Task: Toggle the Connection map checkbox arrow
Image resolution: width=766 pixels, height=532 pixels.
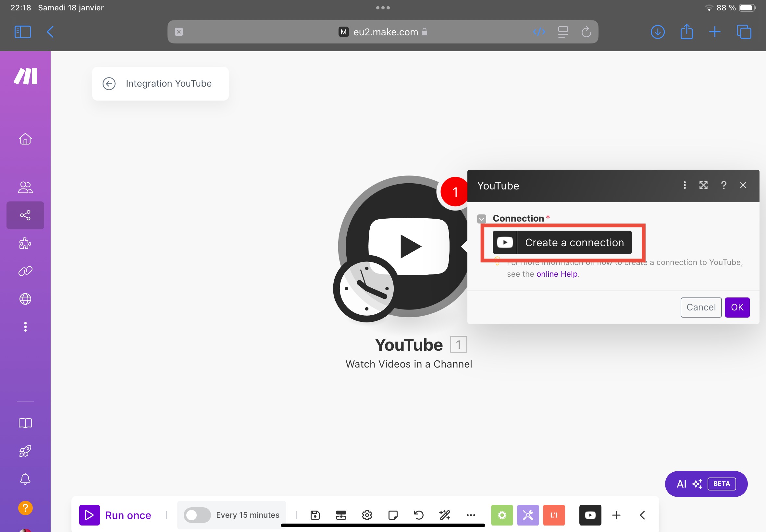Action: [x=481, y=219]
